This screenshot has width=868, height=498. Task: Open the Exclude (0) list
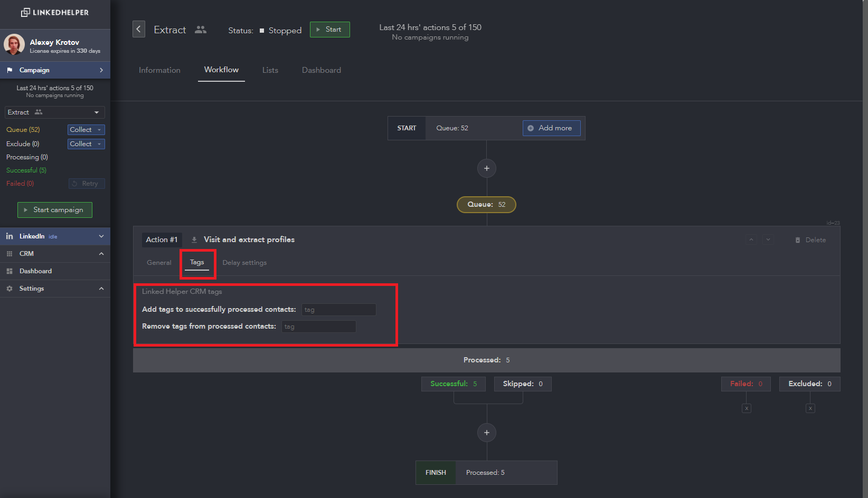pyautogui.click(x=23, y=144)
